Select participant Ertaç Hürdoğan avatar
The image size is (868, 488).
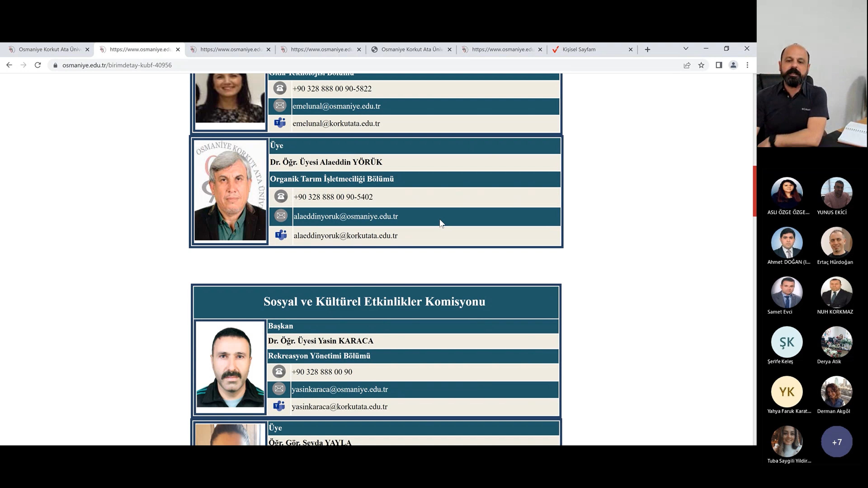point(836,242)
